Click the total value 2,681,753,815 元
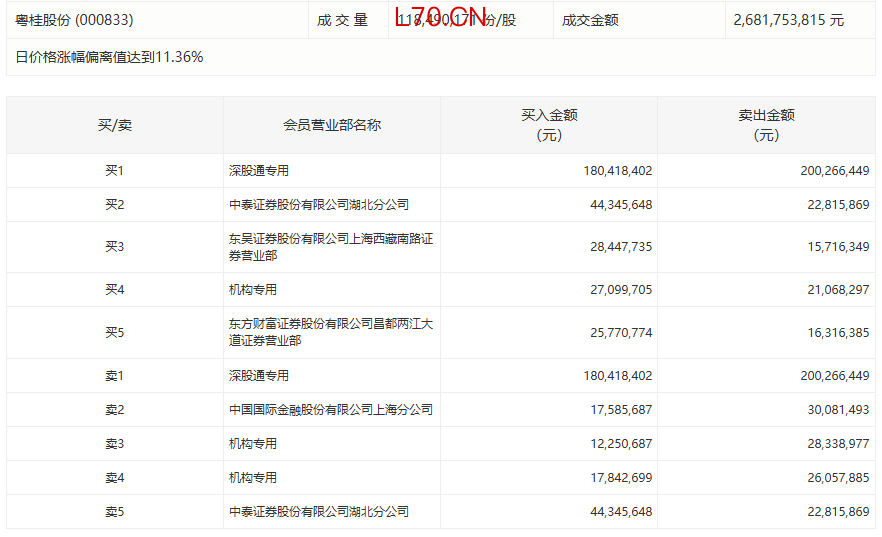This screenshot has width=882, height=537. click(788, 20)
